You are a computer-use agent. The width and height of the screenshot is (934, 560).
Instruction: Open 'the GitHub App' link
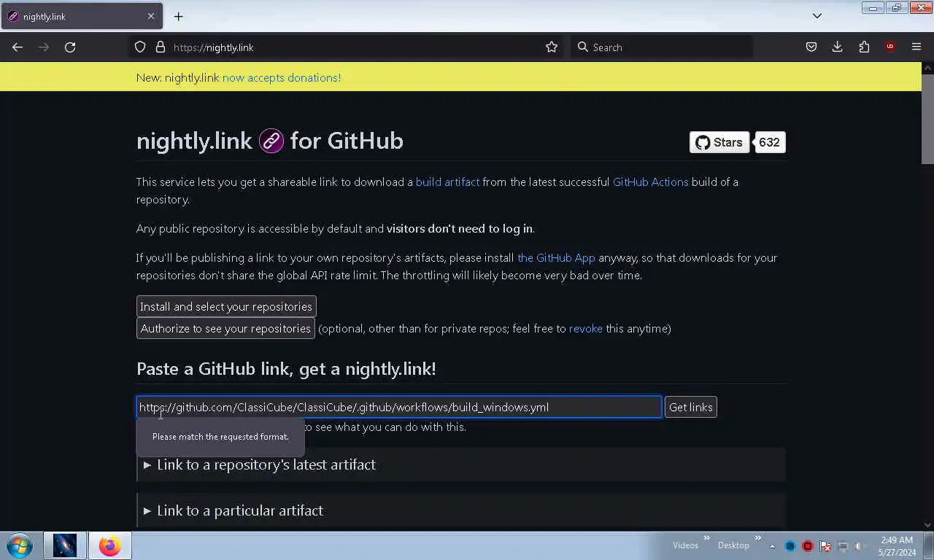(x=556, y=258)
